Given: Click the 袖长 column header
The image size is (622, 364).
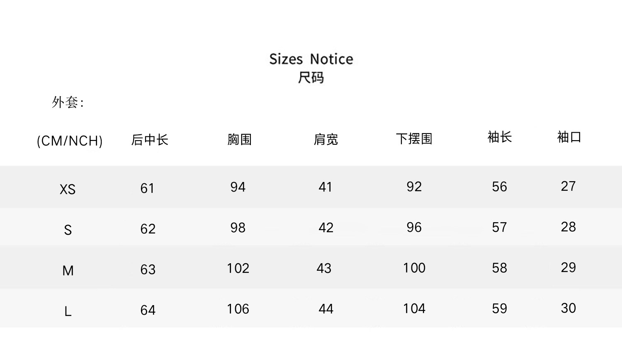Looking at the screenshot, I should (500, 137).
